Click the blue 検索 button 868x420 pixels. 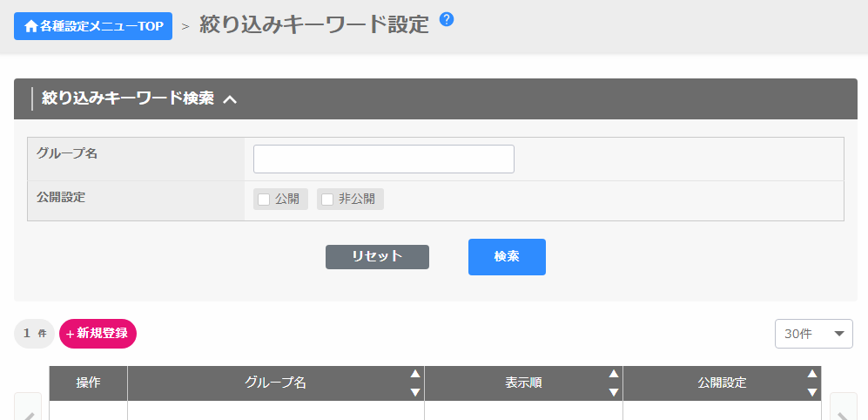click(x=507, y=257)
